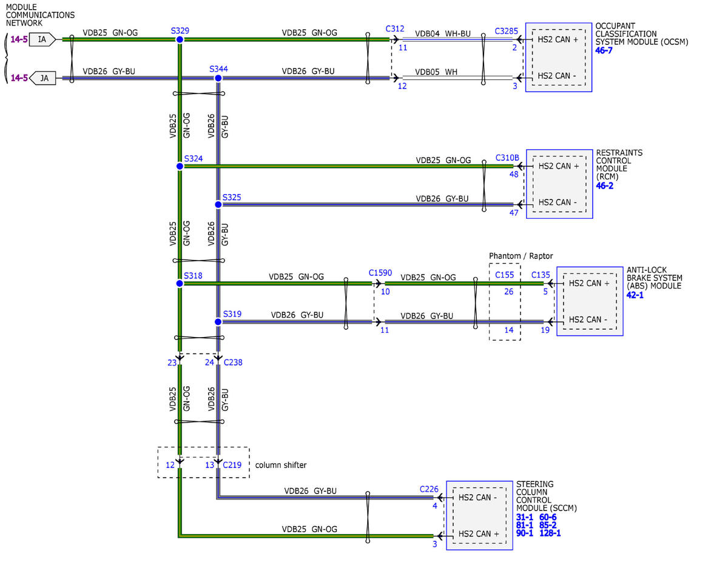Click the IA off-page connector arrow

[x=43, y=40]
